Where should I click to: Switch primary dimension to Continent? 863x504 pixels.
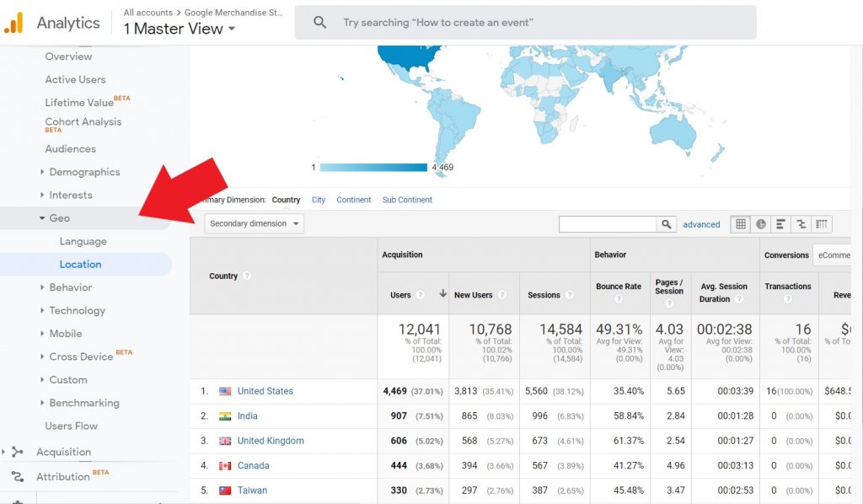[354, 200]
